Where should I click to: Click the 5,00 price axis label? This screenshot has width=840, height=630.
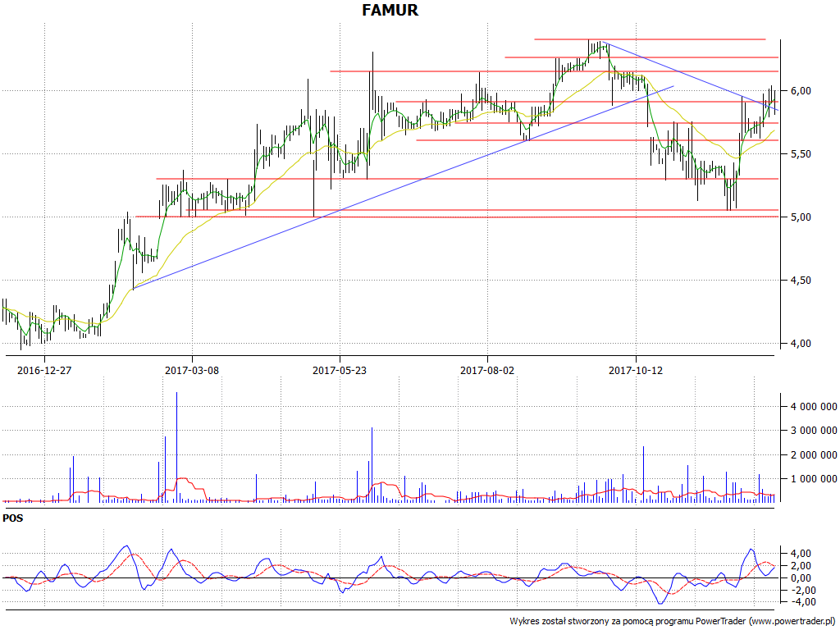801,217
